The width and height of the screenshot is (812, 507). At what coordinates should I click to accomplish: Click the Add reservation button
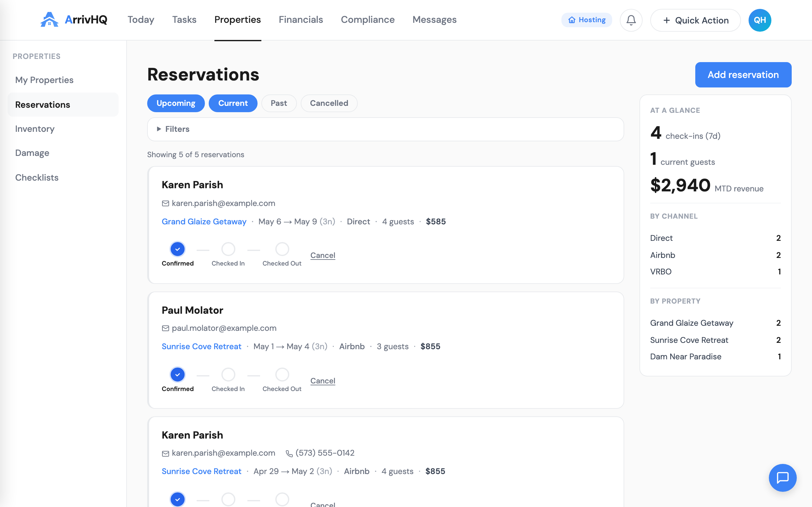(743, 75)
